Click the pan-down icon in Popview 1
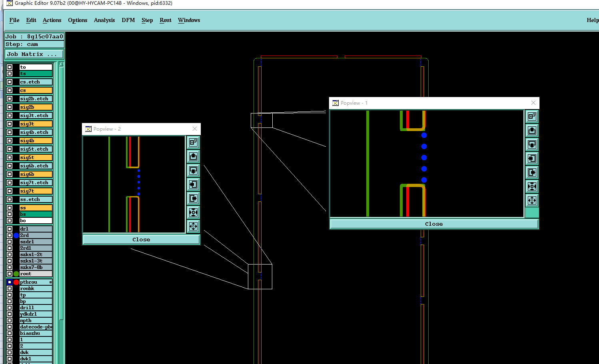Image resolution: width=599 pixels, height=364 pixels. click(532, 144)
